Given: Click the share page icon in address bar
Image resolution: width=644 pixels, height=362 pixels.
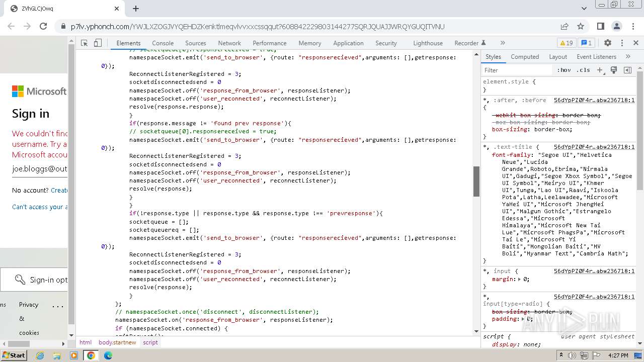Looking at the screenshot, I should [x=565, y=26].
